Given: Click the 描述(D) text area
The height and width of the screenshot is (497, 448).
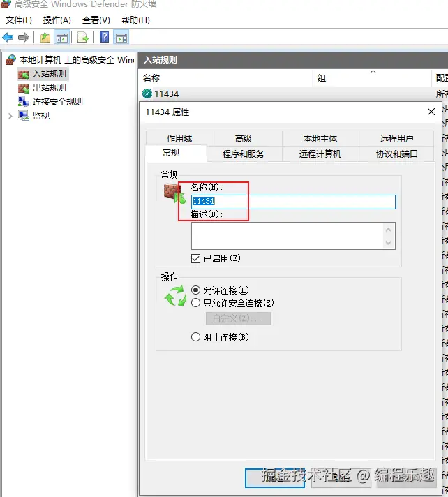Looking at the screenshot, I should 293,236.
